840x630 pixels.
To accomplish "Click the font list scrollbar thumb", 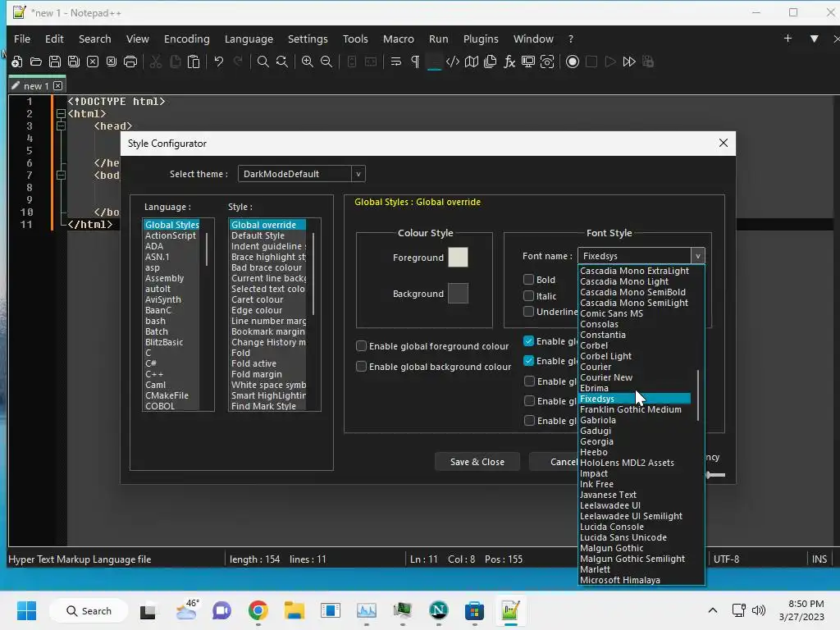I will (x=697, y=395).
